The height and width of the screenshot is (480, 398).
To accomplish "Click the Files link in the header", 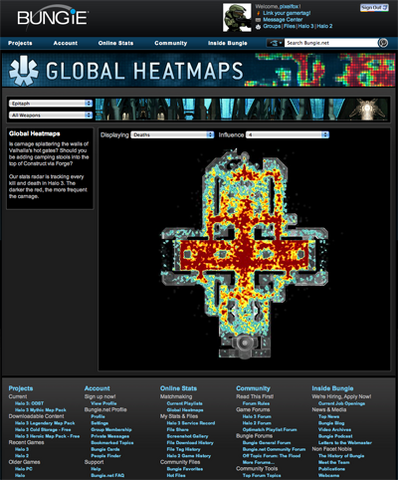I will click(289, 26).
